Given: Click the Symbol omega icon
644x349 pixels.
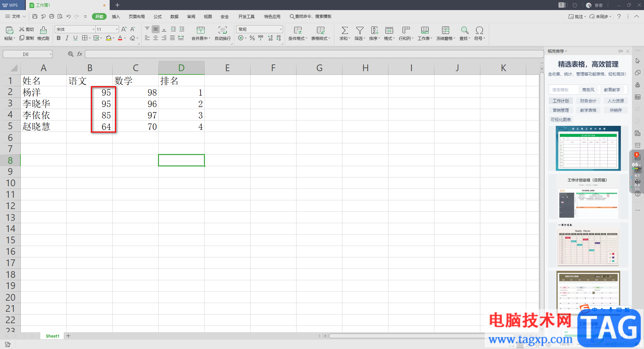Looking at the screenshot, I should point(479,31).
